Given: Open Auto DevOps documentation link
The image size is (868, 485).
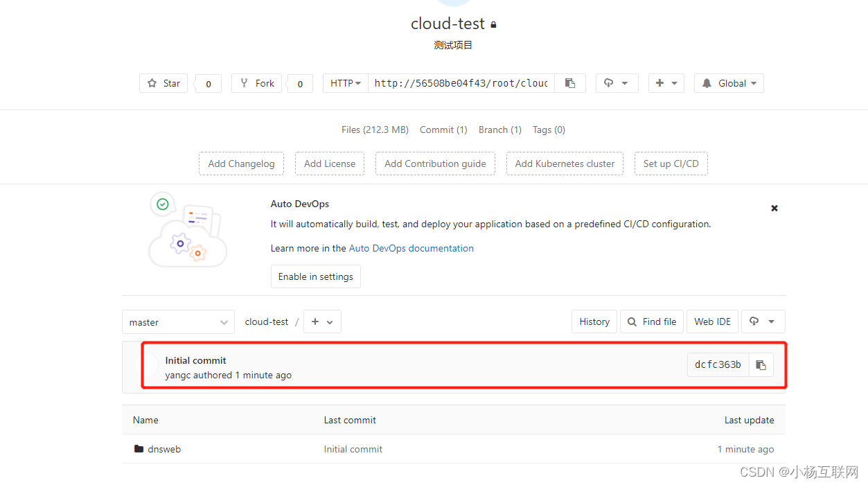Looking at the screenshot, I should click(411, 248).
